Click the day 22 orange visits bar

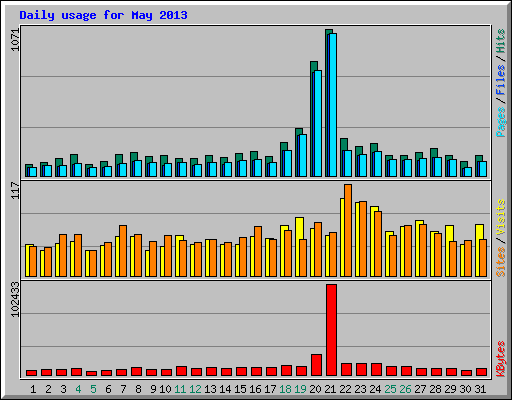[x=348, y=230]
